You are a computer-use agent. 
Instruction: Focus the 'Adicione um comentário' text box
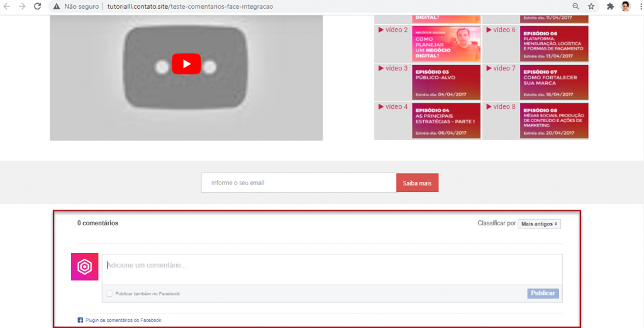(332, 269)
